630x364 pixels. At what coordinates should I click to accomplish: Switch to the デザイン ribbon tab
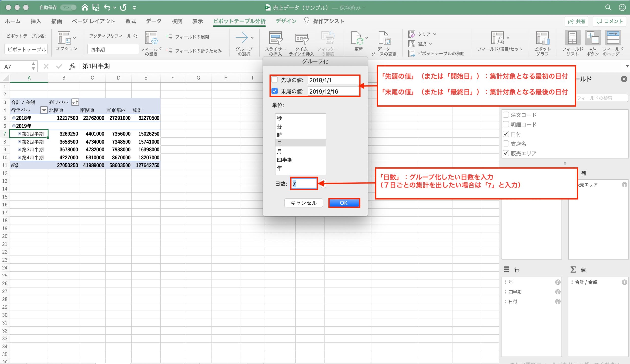[286, 21]
